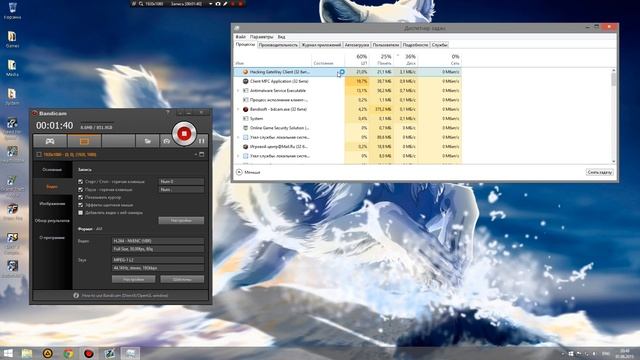640x360 pixels.
Task: Switch to the Производительность tab
Action: (x=278, y=45)
